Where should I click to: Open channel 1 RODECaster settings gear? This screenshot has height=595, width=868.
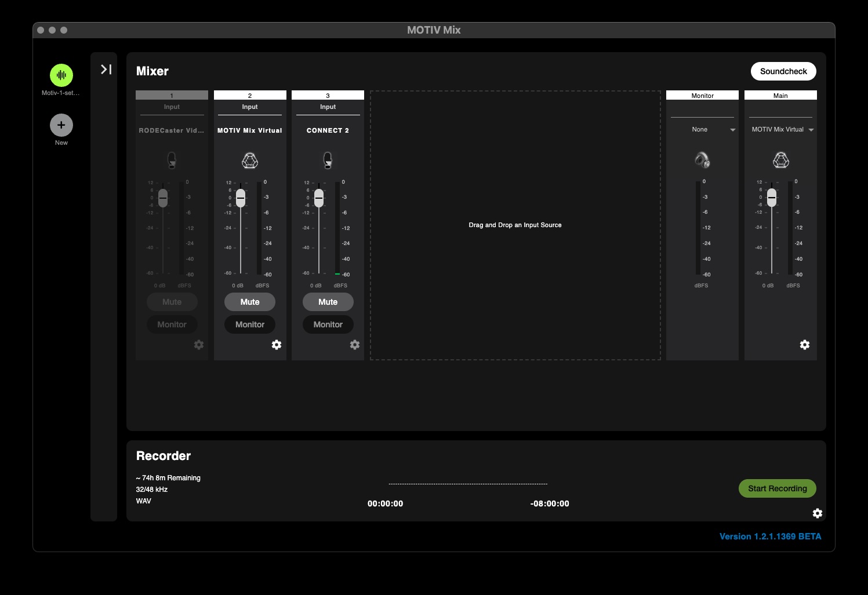point(199,345)
